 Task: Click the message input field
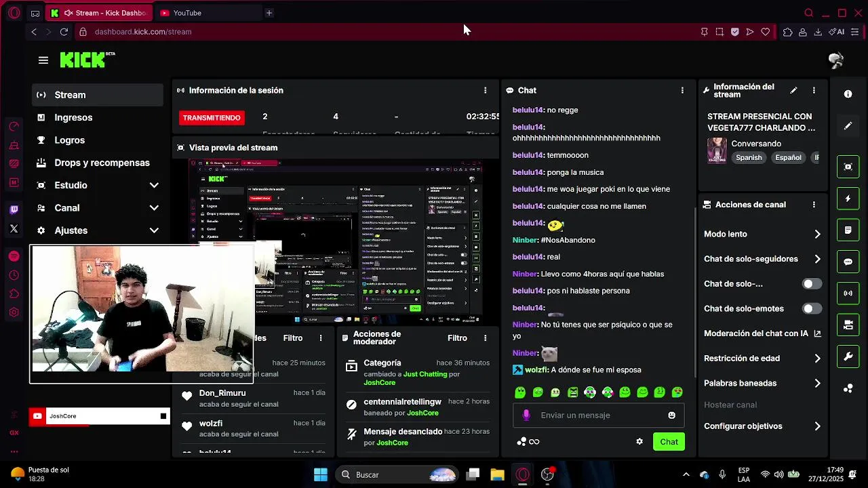click(598, 415)
